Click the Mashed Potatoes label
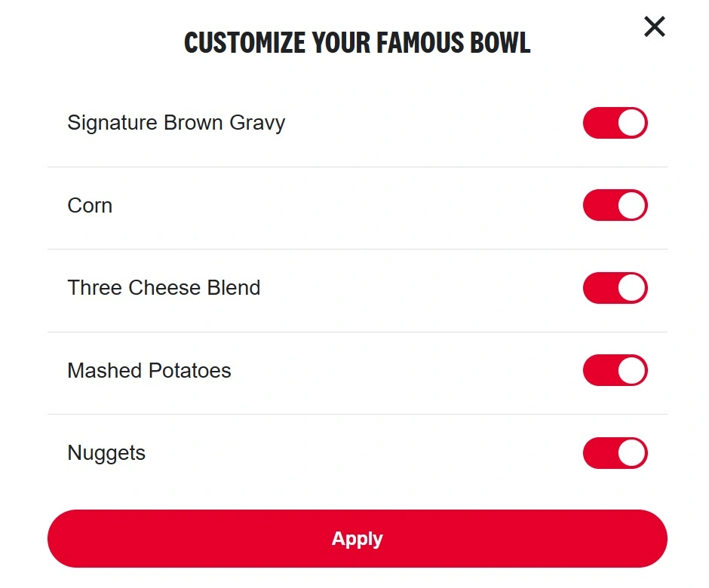 coord(149,370)
